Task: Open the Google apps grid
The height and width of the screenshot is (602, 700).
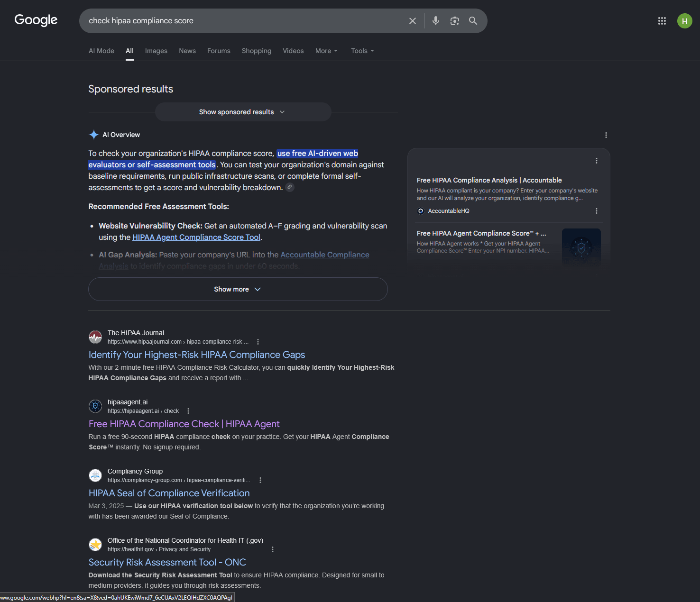Action: pos(662,21)
